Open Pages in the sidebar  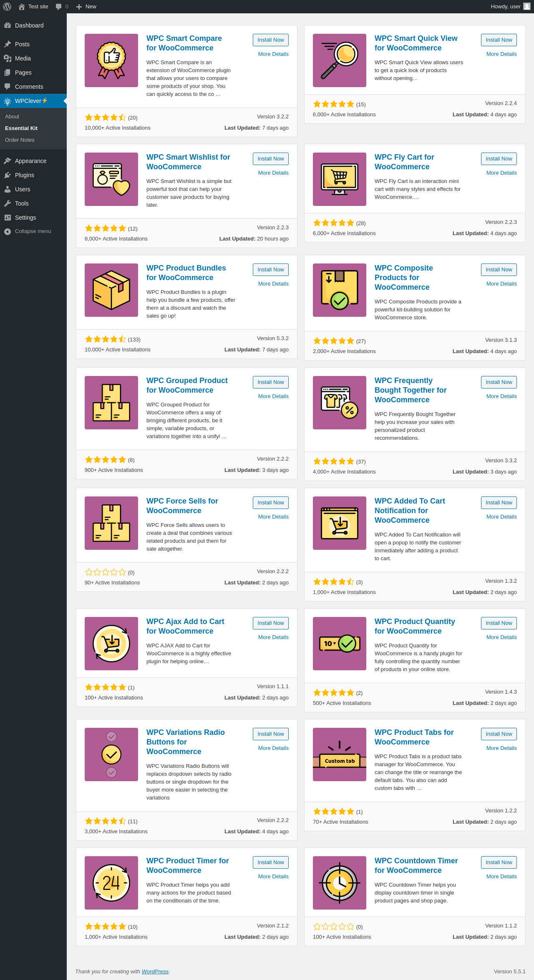33,73
